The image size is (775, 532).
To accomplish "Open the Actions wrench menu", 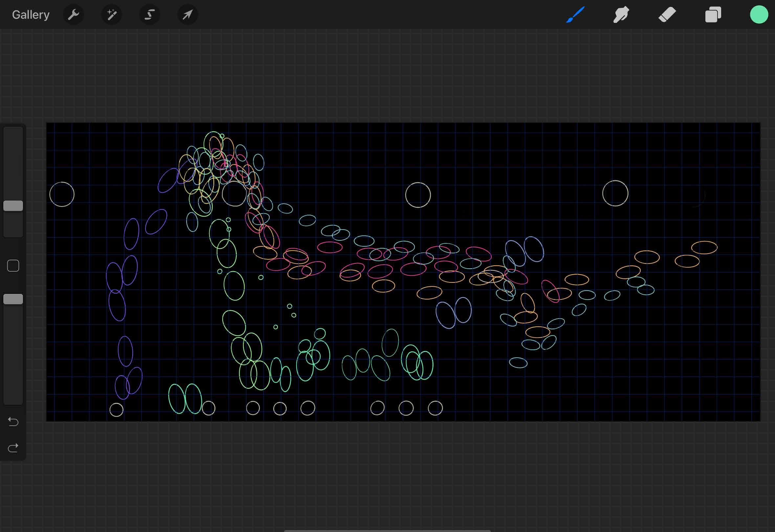I will (73, 15).
